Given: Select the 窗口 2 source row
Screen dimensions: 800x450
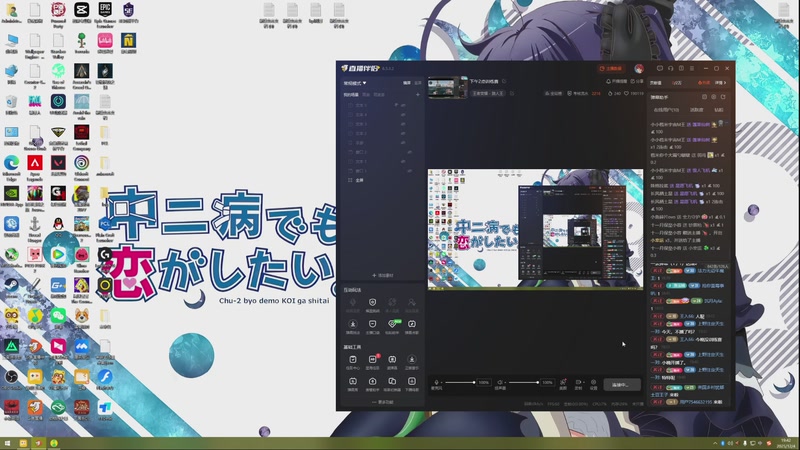Looking at the screenshot, I should tap(383, 152).
